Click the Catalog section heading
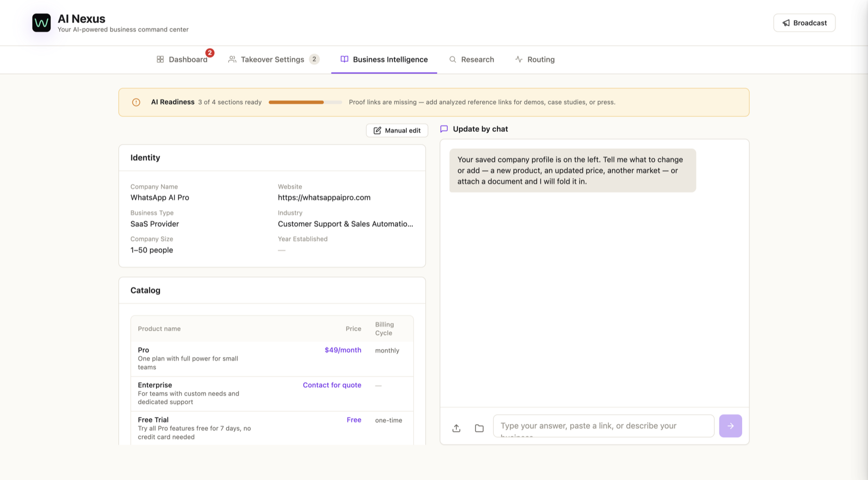 click(145, 290)
